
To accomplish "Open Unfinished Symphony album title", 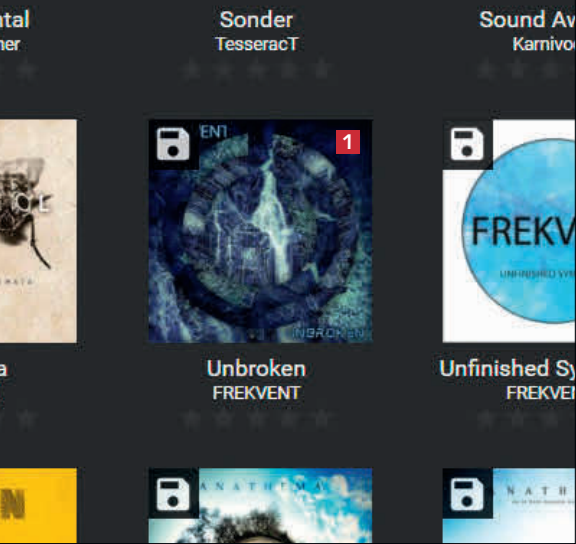I will [x=508, y=368].
